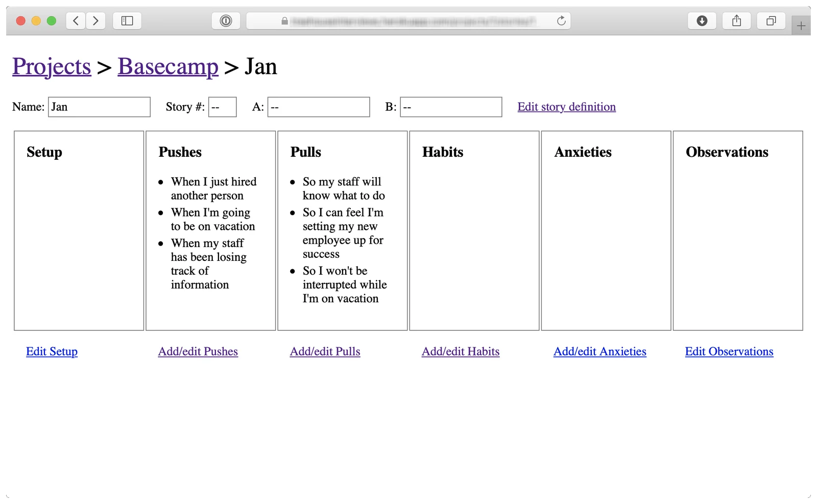Image resolution: width=817 pixels, height=504 pixels.
Task: Open the downloads button
Action: (x=702, y=21)
